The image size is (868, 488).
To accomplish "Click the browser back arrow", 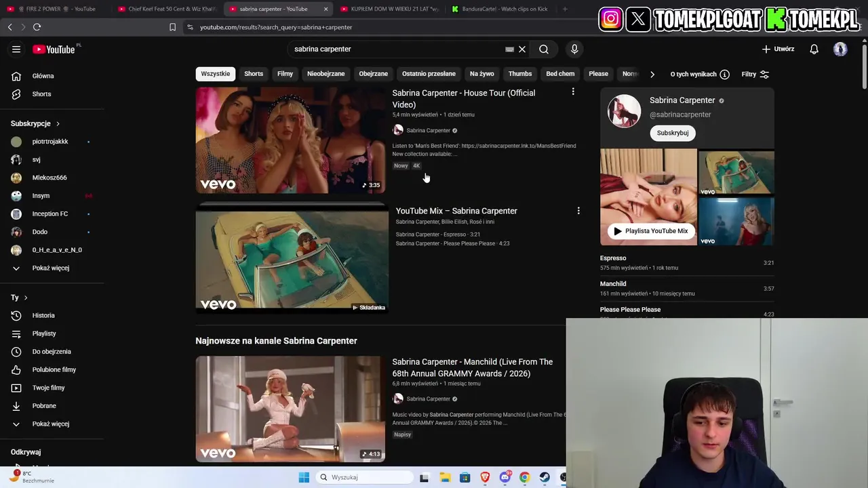I will [x=9, y=27].
